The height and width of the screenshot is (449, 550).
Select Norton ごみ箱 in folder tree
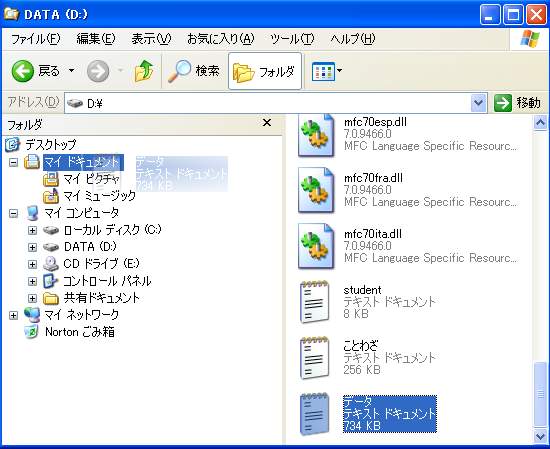point(80,332)
